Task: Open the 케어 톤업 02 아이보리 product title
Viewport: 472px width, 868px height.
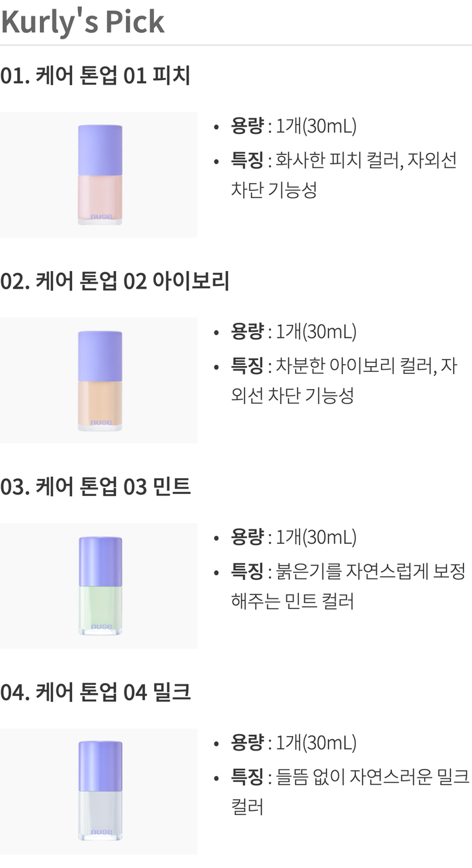Action: point(115,281)
